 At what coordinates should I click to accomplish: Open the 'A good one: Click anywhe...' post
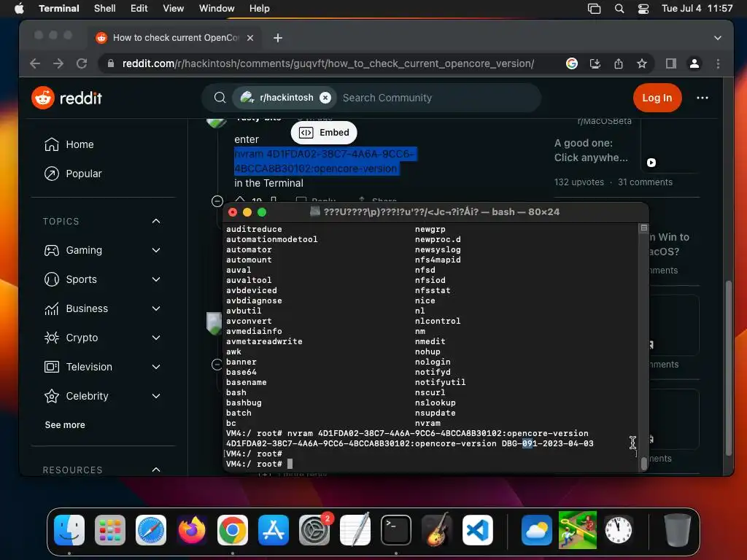(591, 150)
